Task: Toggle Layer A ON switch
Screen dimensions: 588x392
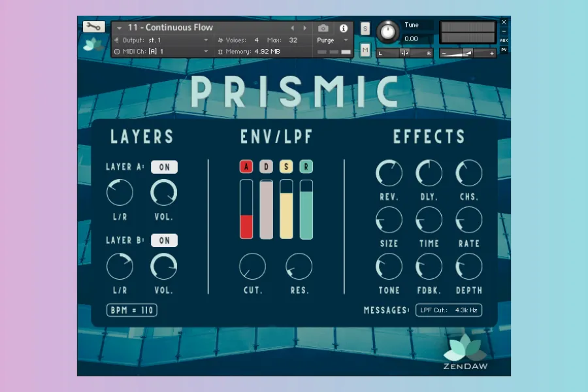Action: click(x=164, y=167)
